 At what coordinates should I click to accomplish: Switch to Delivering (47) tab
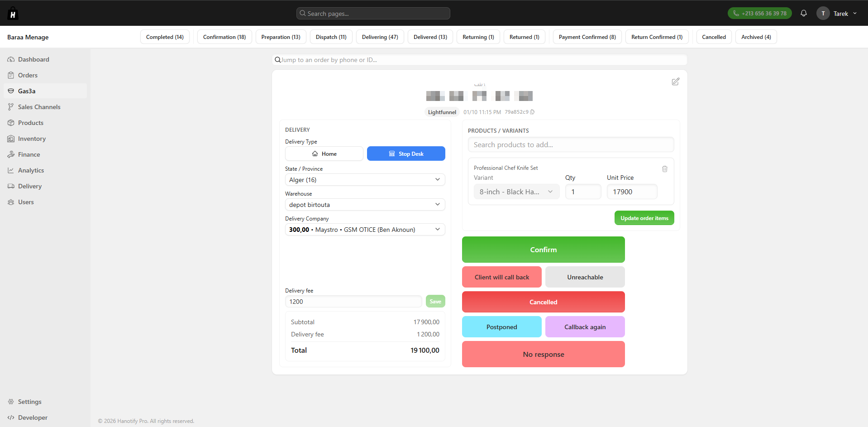pyautogui.click(x=380, y=37)
